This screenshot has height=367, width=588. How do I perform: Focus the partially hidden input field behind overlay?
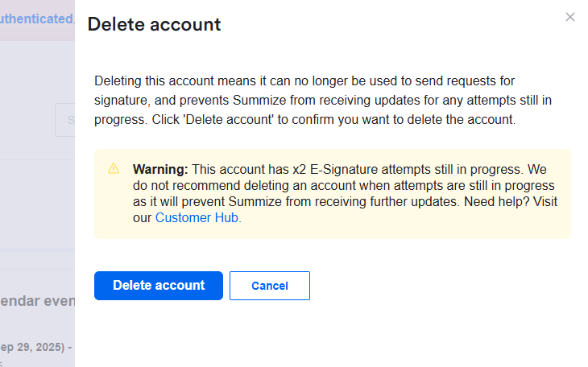pyautogui.click(x=66, y=120)
